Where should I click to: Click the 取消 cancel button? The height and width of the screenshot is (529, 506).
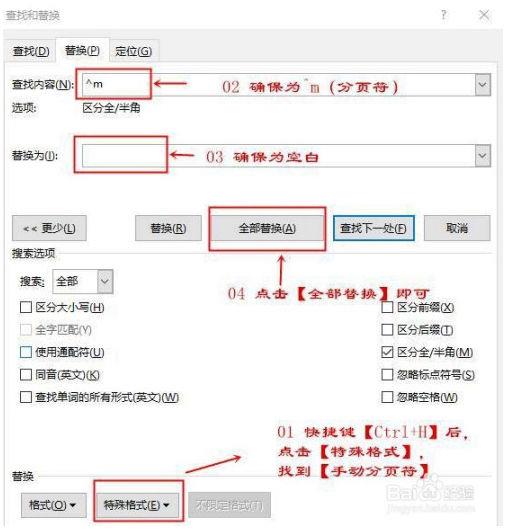pyautogui.click(x=457, y=228)
